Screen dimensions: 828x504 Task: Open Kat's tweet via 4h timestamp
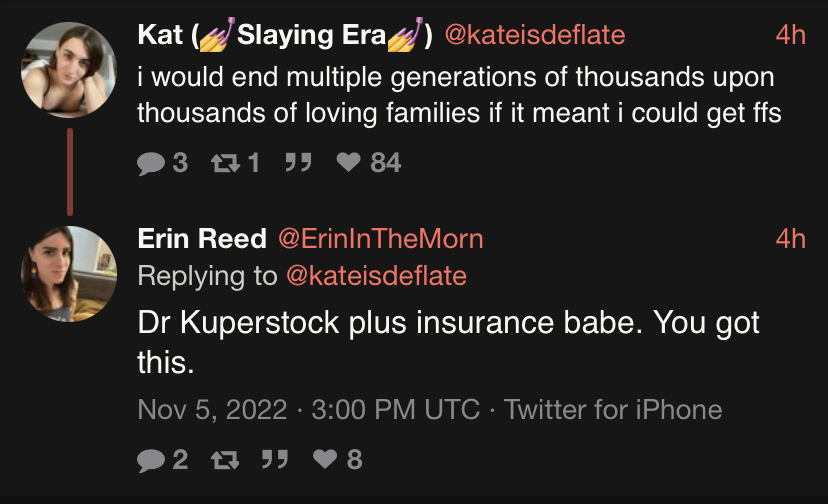[790, 35]
